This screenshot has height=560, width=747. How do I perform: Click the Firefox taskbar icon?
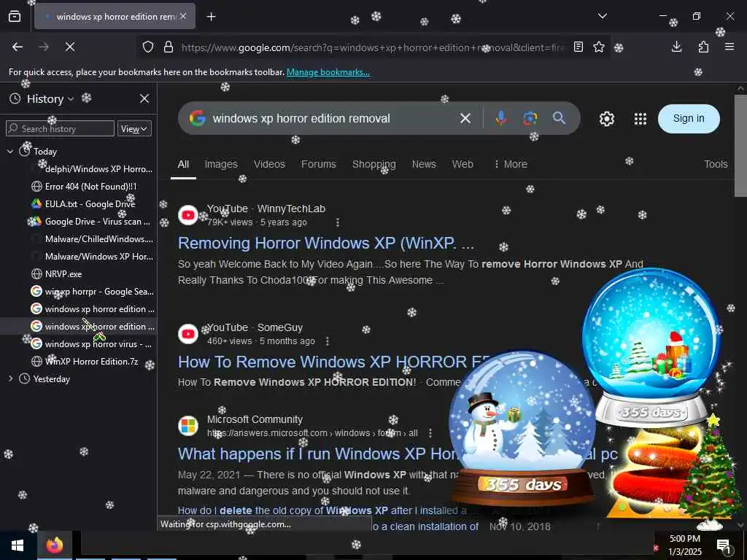click(x=55, y=545)
